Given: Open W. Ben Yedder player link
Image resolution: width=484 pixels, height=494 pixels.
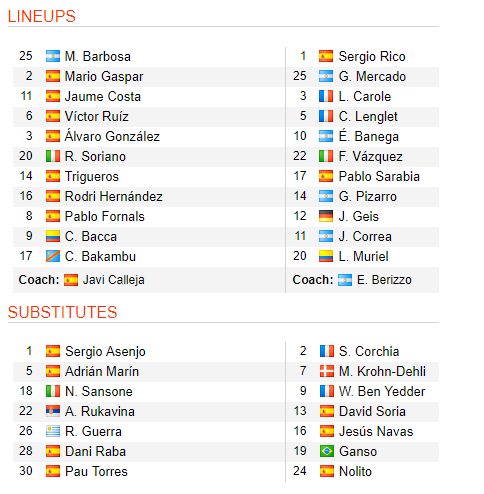Looking at the screenshot, I should 382,391.
